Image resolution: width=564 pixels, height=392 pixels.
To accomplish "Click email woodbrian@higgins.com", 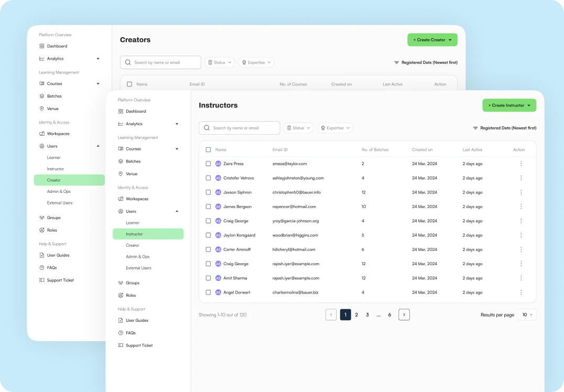I will point(295,235).
